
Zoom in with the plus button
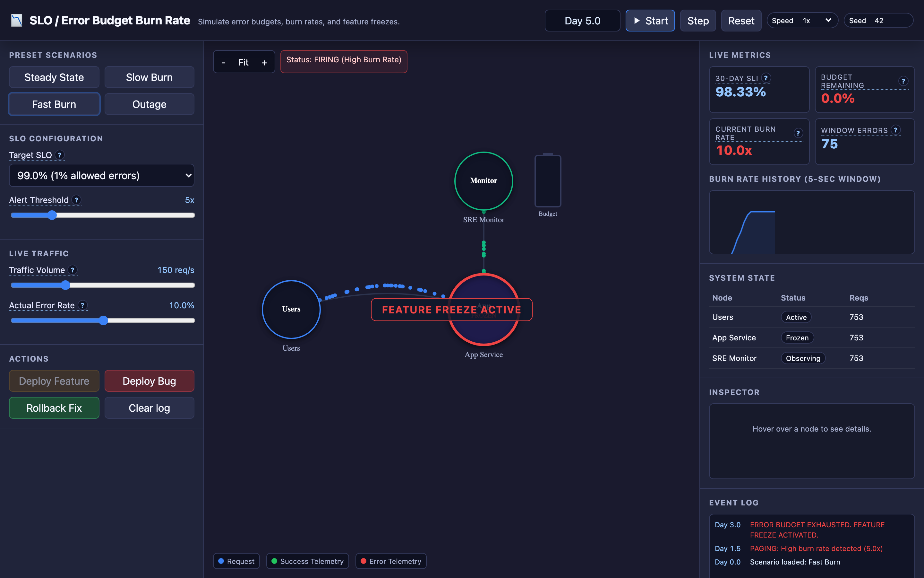pyautogui.click(x=264, y=62)
